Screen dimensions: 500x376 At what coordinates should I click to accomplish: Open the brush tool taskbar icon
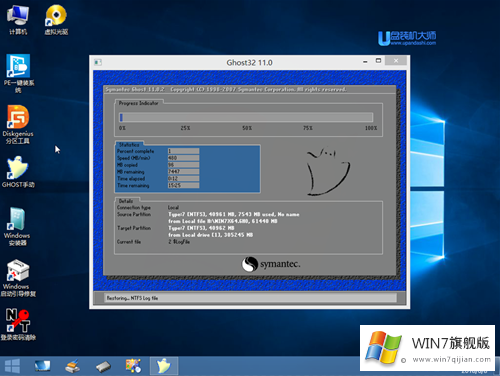point(73,366)
